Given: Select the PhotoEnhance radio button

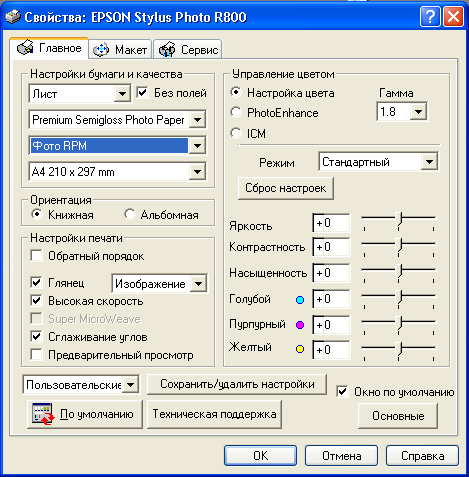Looking at the screenshot, I should click(236, 112).
